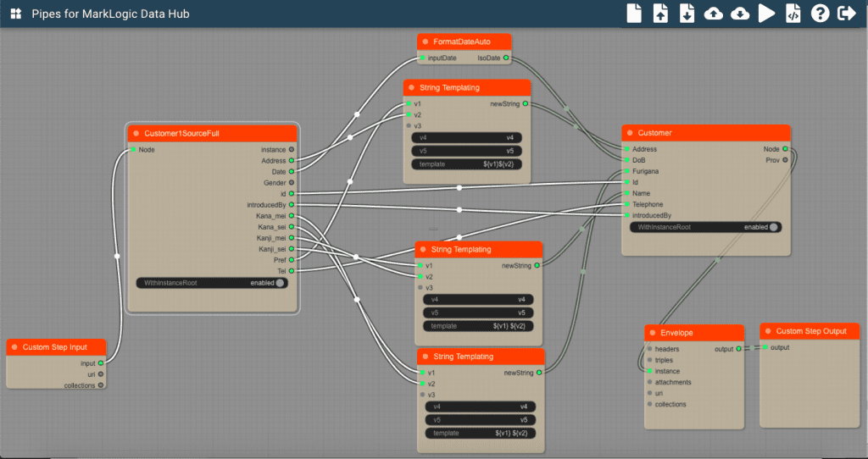The height and width of the screenshot is (459, 868).
Task: Toggle WithInstanceRoot enabled on Customer node
Action: [x=773, y=227]
